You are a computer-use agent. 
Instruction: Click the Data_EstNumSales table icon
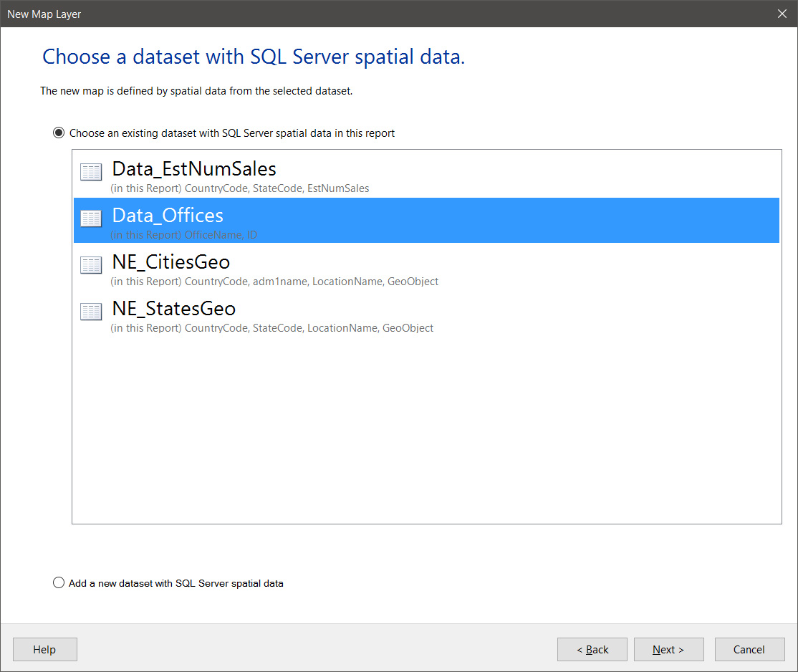click(91, 172)
